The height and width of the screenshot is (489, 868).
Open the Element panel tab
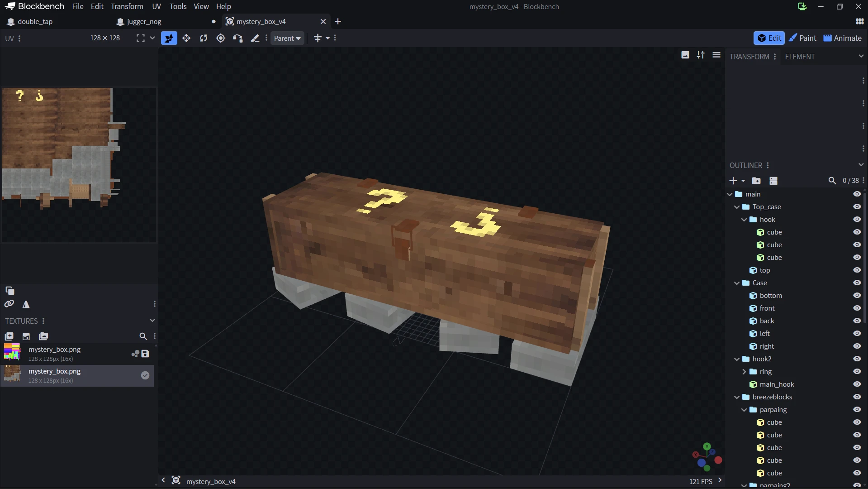pos(800,57)
